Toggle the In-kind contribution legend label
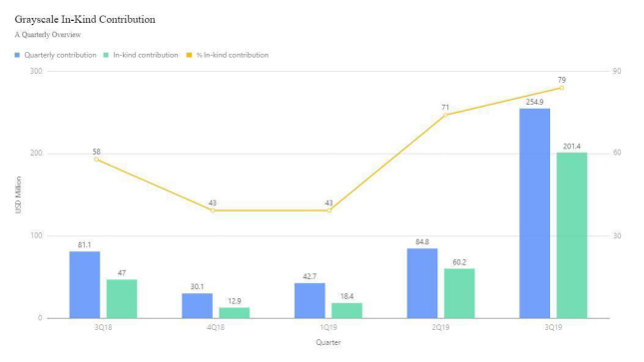 (x=146, y=55)
